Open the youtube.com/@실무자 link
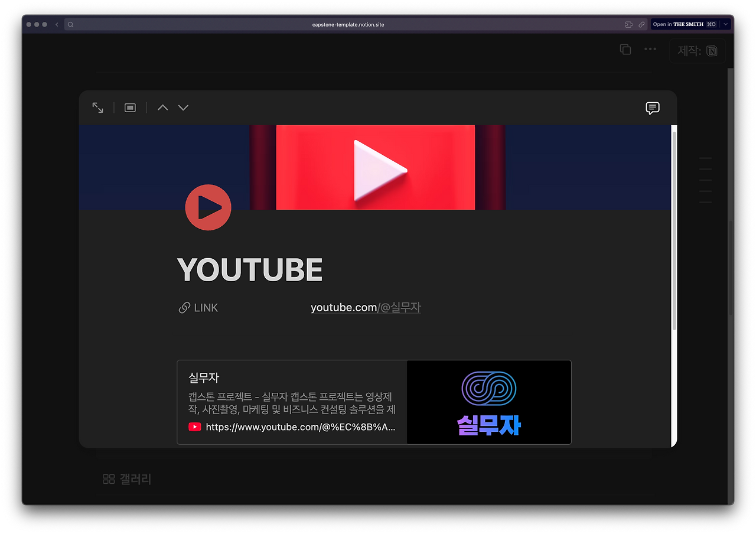The height and width of the screenshot is (534, 756). click(x=366, y=308)
